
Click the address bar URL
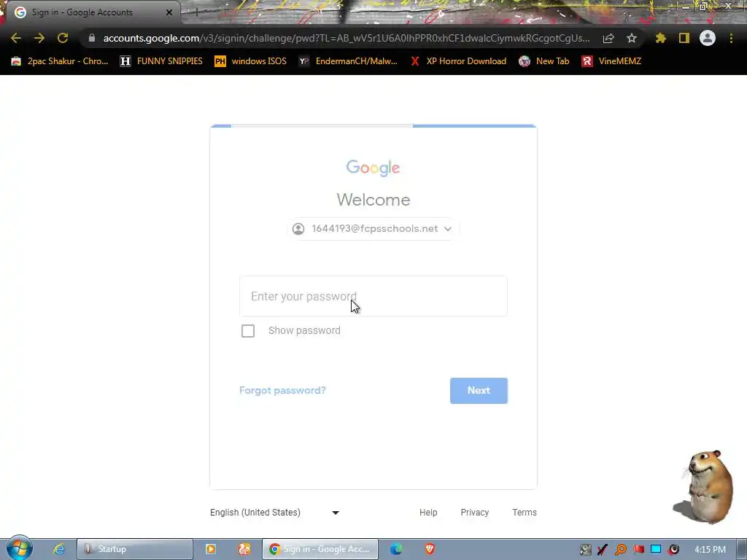pos(347,38)
